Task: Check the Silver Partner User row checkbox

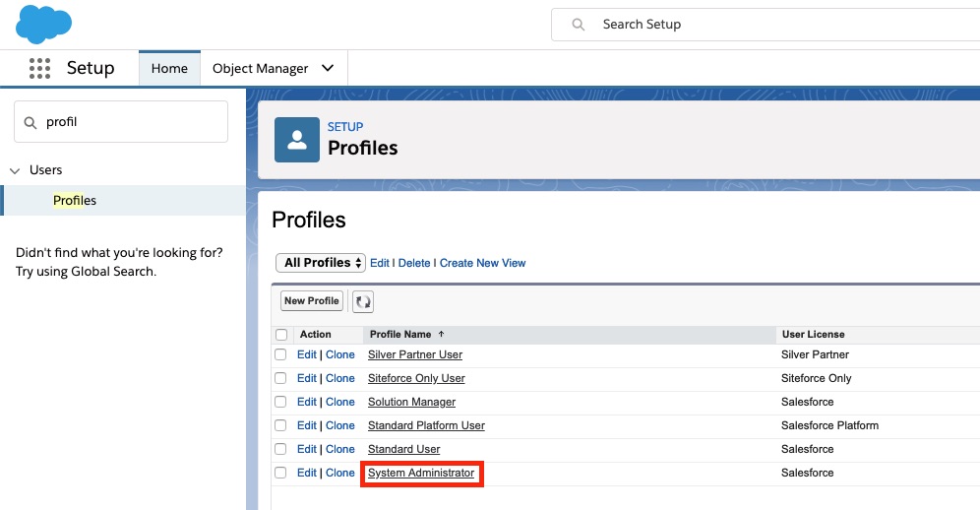Action: 280,354
